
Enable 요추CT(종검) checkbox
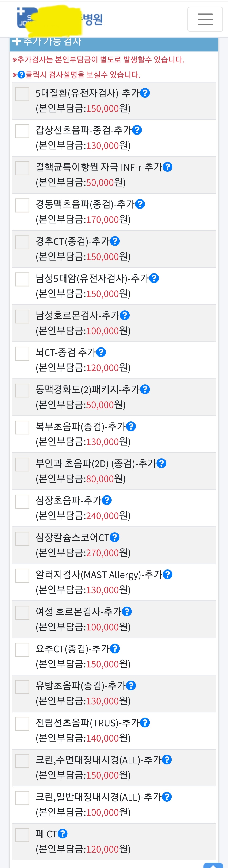click(x=23, y=650)
